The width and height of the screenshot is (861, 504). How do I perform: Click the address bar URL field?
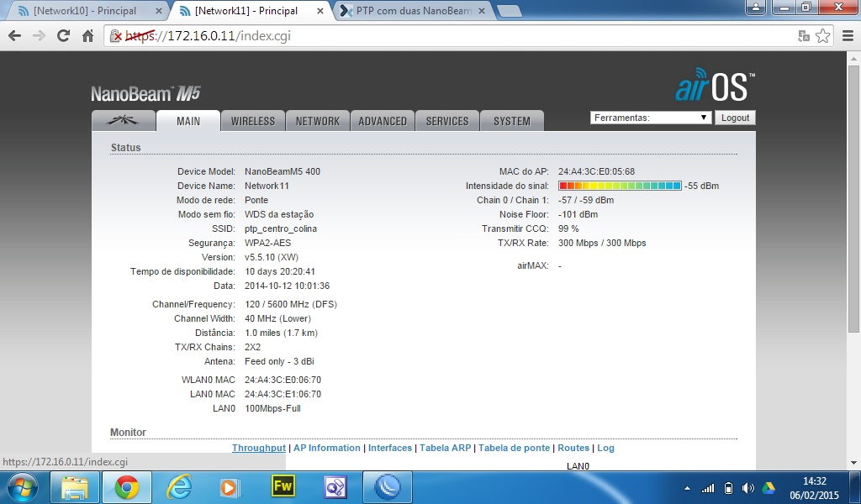(x=451, y=36)
